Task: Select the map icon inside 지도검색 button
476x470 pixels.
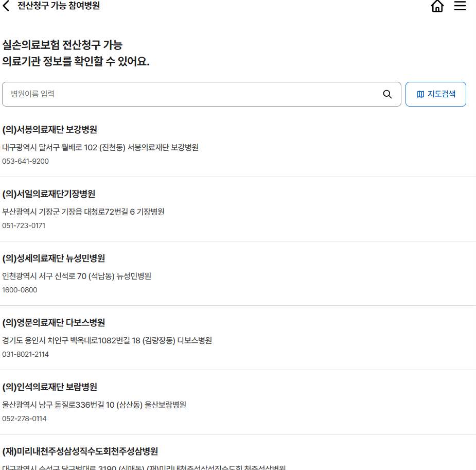Action: click(x=420, y=94)
